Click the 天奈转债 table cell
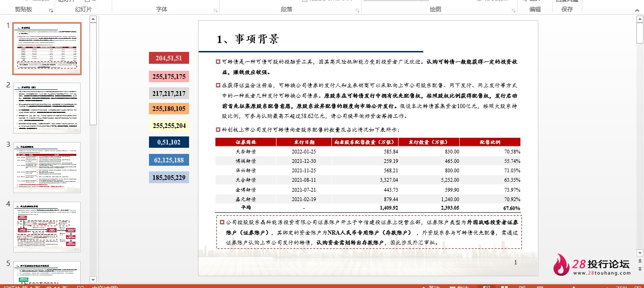644x288 pixels. pyautogui.click(x=246, y=152)
